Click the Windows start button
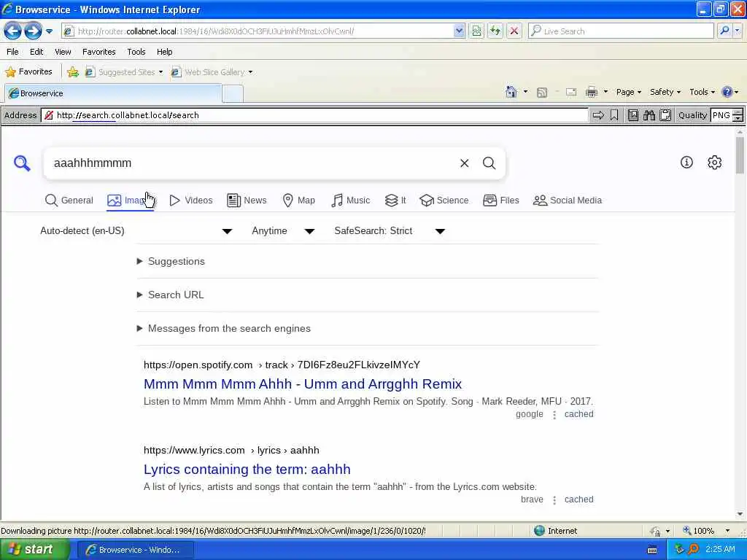Screen dimensions: 747x560 click(34, 550)
